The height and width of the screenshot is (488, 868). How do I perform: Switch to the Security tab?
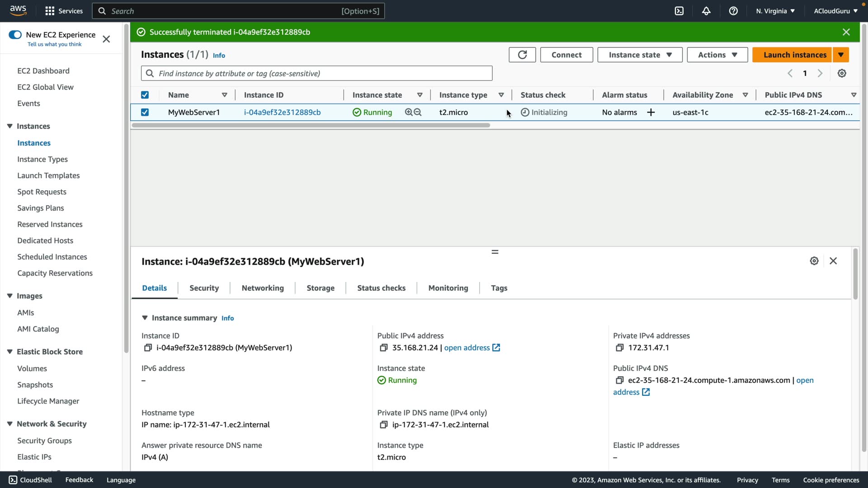[x=204, y=288]
